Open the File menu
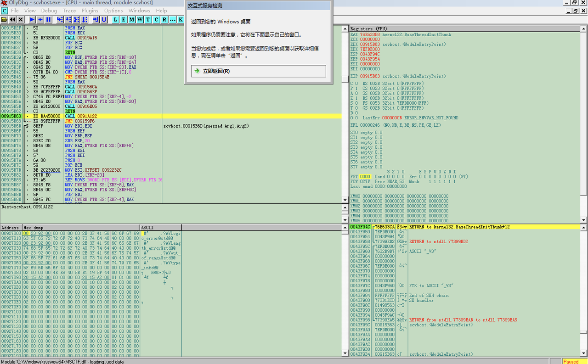 coord(15,11)
